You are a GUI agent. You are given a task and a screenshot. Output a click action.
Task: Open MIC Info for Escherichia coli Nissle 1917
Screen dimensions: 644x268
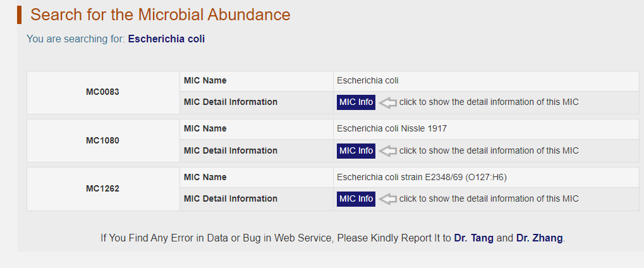click(x=356, y=151)
